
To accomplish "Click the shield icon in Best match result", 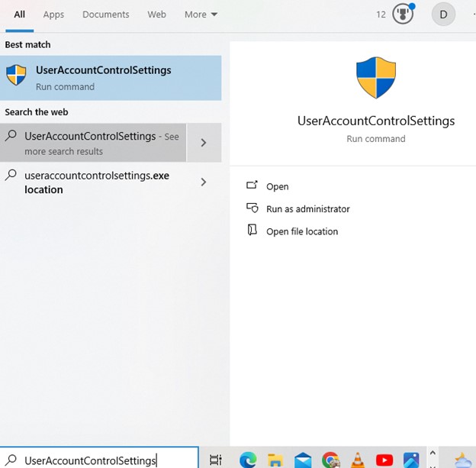I will [x=16, y=75].
